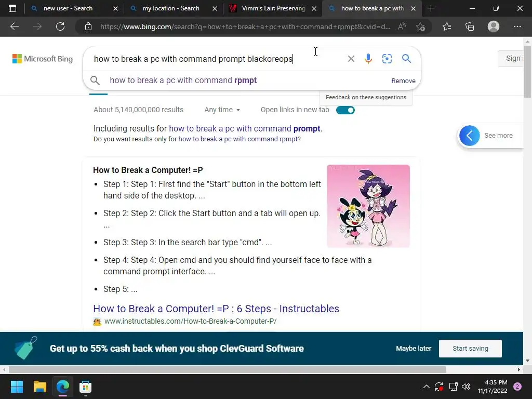Click inside the Bing search input field
This screenshot has width=532, height=399.
click(217, 59)
